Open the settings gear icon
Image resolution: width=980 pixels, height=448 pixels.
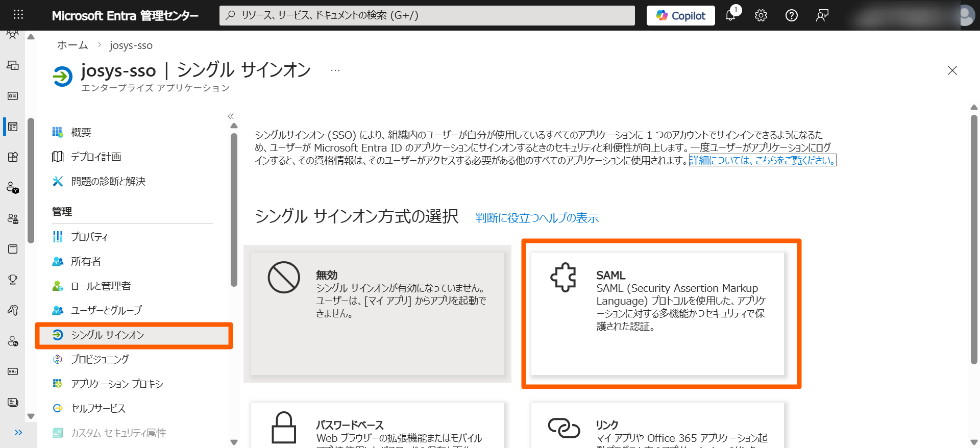click(x=761, y=15)
